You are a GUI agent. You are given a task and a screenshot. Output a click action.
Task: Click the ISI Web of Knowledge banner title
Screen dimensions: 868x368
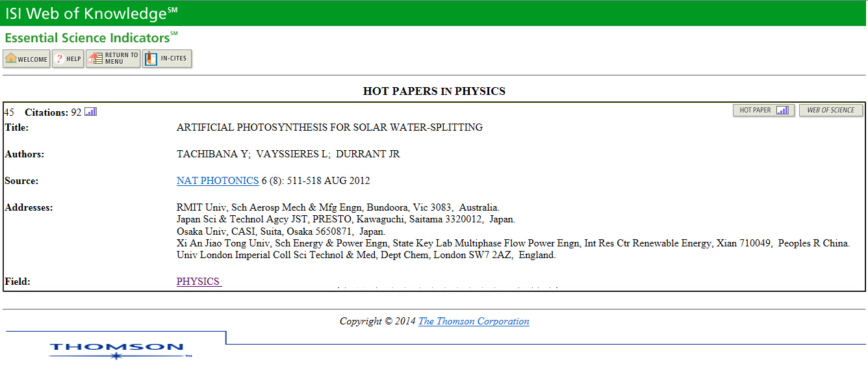pyautogui.click(x=91, y=13)
